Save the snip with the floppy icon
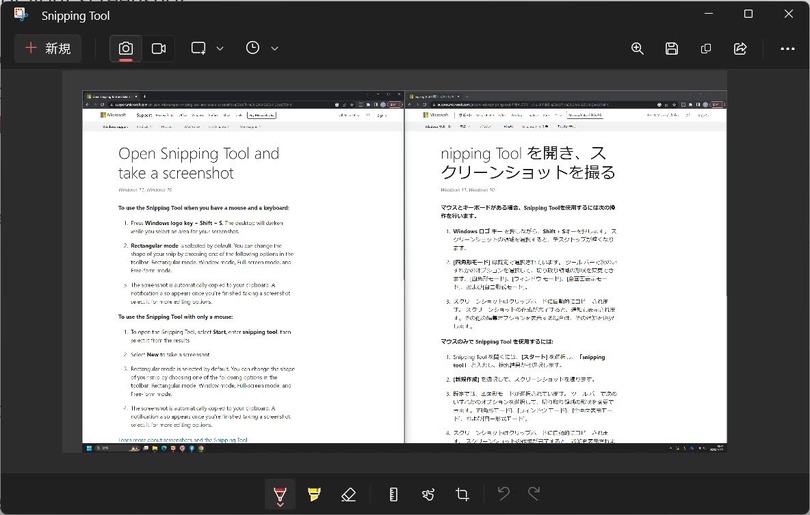Screen dimensions: 810x515 [x=672, y=49]
